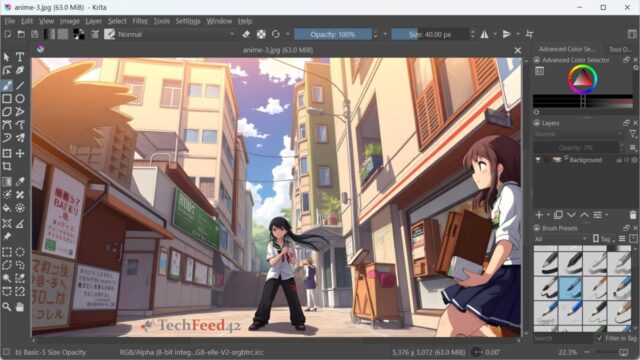
Task: Move layer up with chevron button
Action: 584,215
